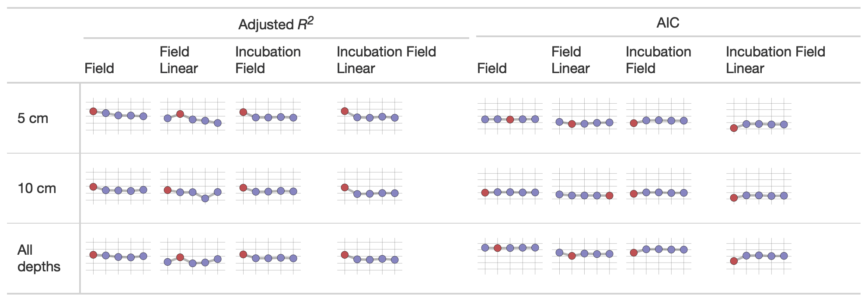
Task: Click the red dot in All depths AIC Field sparkline
Action: pos(497,248)
